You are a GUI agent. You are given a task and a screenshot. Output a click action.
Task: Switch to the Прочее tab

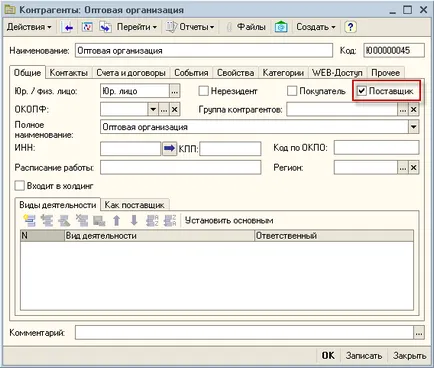(x=385, y=73)
